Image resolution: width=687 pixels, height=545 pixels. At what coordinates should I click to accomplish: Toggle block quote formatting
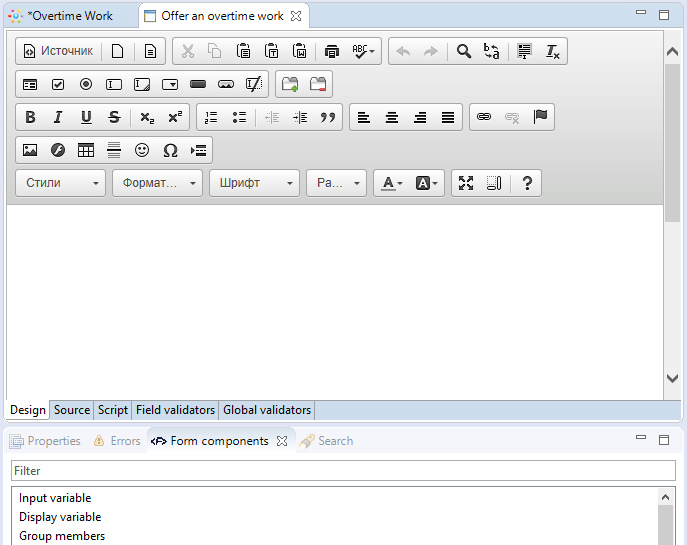click(328, 117)
